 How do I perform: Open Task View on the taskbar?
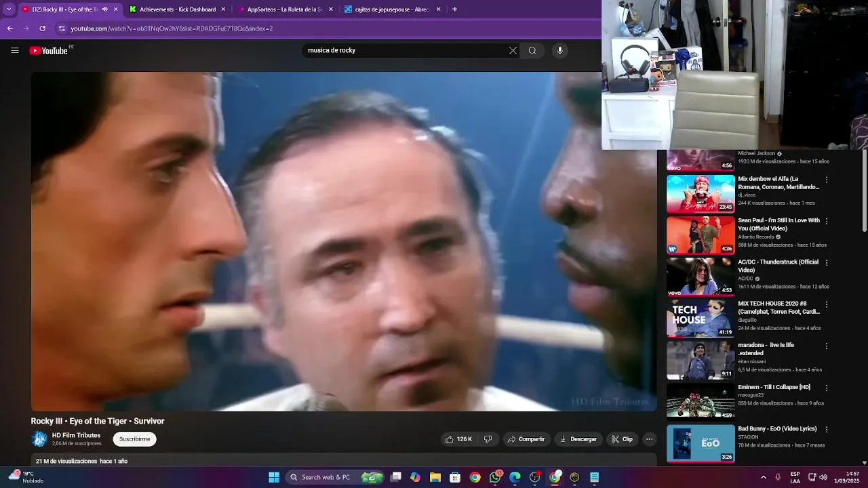click(x=396, y=477)
